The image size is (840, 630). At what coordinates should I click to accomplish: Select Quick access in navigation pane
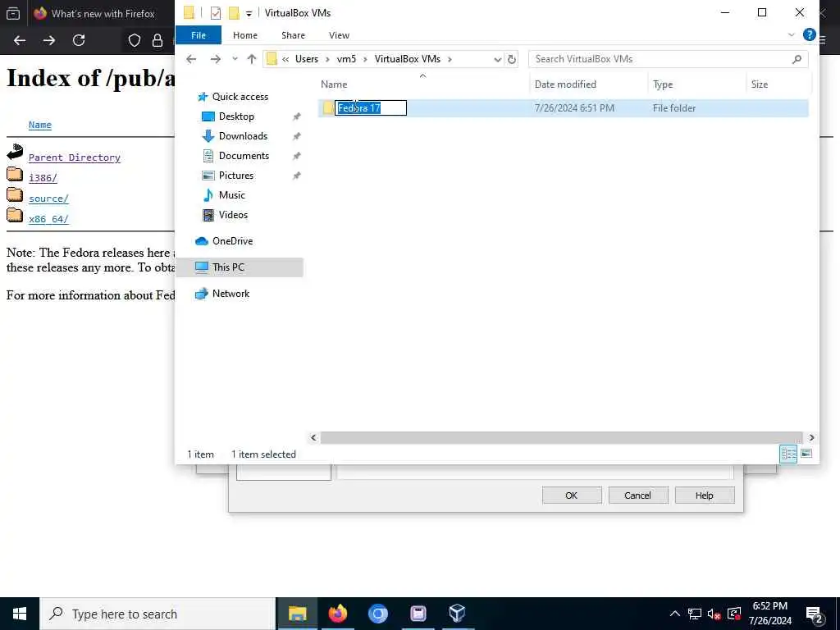pos(240,97)
